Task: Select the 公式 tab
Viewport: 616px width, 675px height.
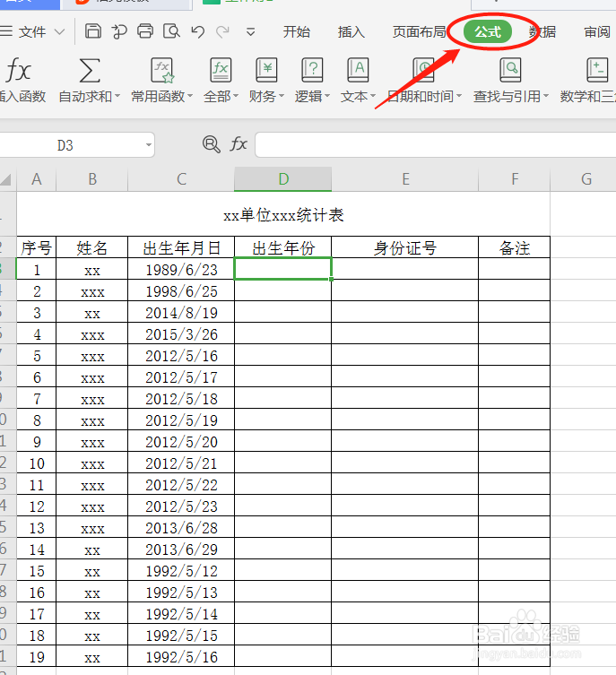Action: pos(488,32)
